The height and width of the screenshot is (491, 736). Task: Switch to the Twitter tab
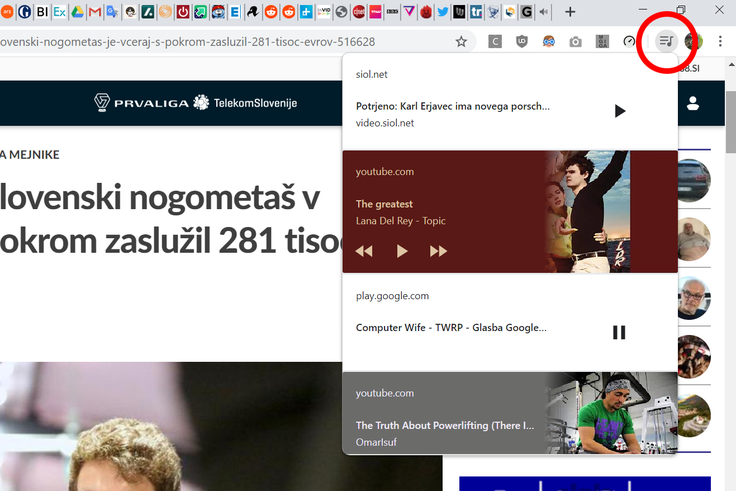click(x=442, y=12)
